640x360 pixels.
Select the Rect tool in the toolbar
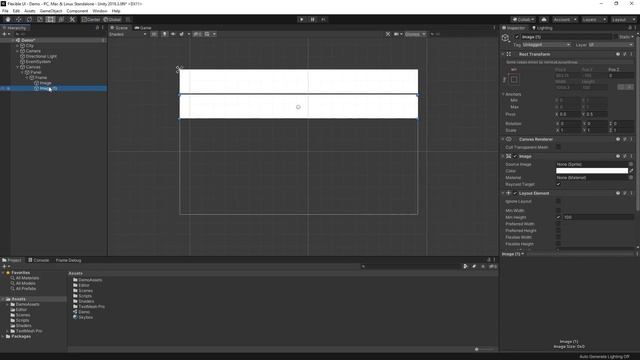(50, 20)
